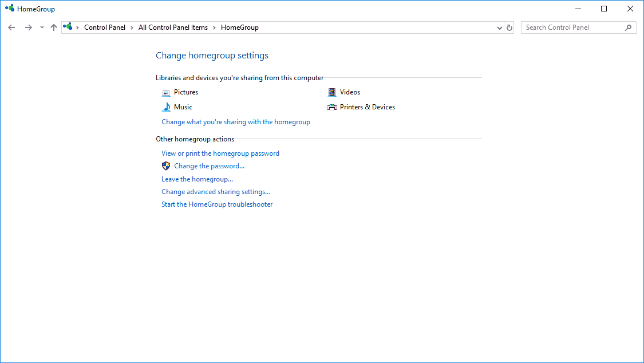Click the Back navigation arrow
This screenshot has width=644, height=363.
coord(11,27)
